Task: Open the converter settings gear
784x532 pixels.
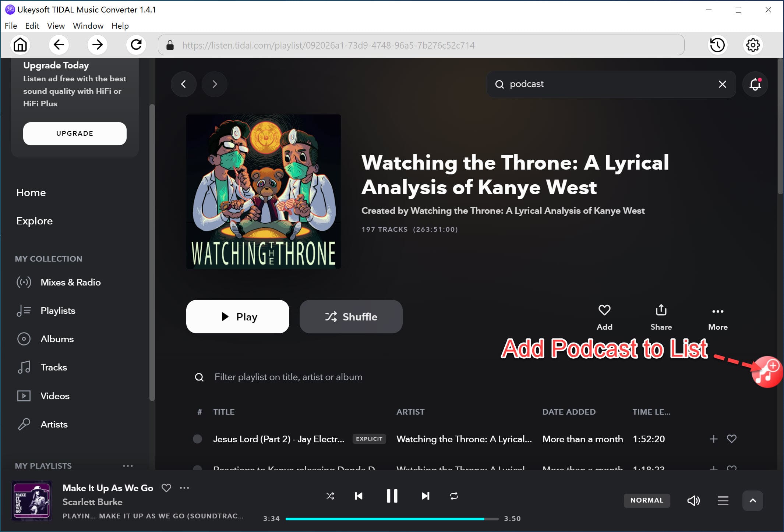Action: coord(752,45)
